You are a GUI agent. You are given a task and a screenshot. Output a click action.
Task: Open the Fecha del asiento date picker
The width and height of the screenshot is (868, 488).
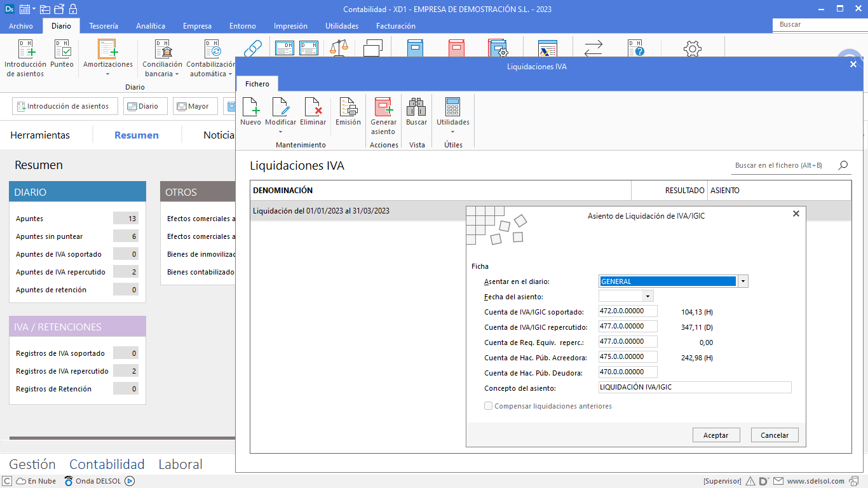click(x=648, y=297)
